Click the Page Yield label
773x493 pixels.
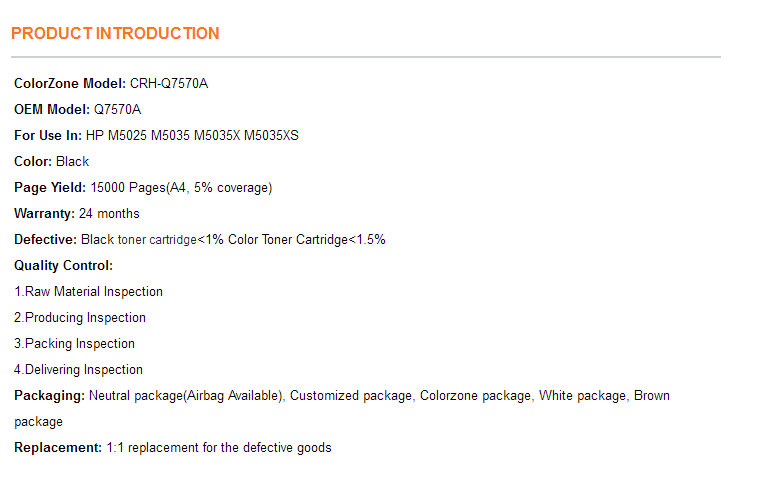[x=50, y=188]
